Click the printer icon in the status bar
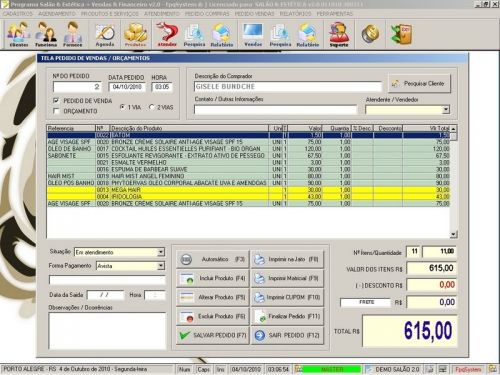The image size is (500, 375). [431, 369]
